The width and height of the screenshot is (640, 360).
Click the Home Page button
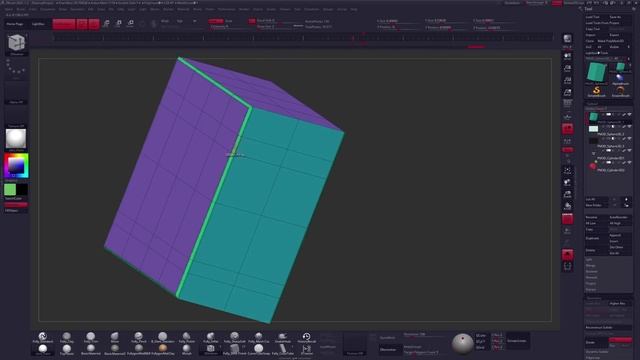click(15, 24)
